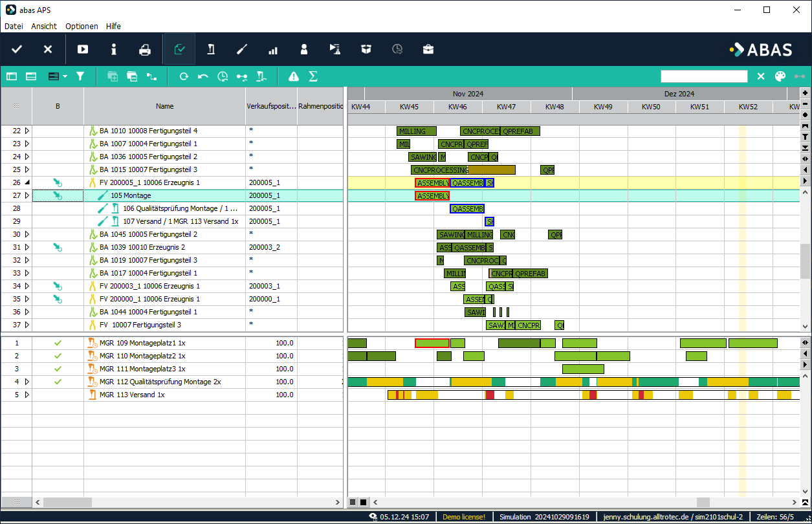
Task: Click the Name column header
Action: (164, 106)
